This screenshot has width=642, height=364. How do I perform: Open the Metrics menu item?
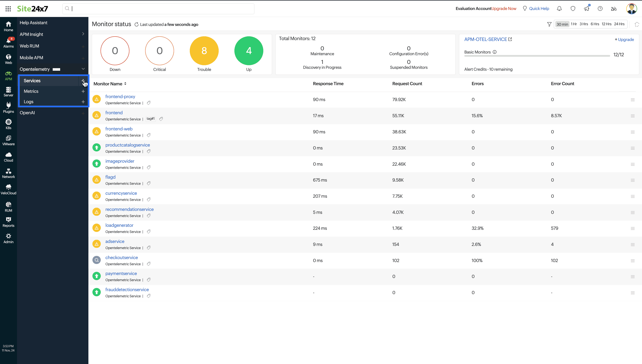(x=31, y=91)
